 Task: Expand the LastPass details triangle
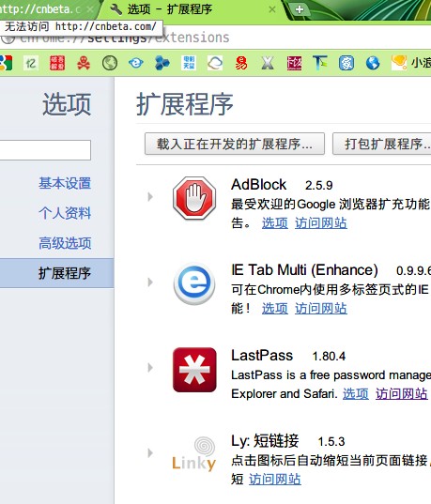150,367
